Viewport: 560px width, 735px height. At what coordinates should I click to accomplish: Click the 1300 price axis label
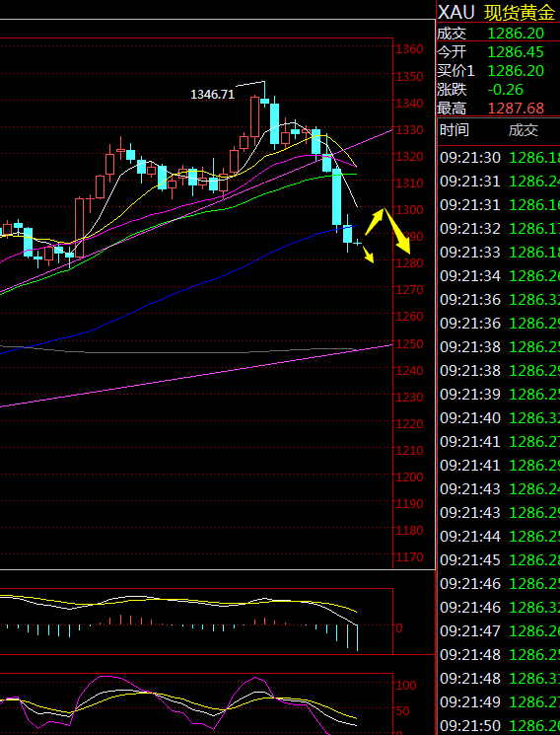point(409,209)
